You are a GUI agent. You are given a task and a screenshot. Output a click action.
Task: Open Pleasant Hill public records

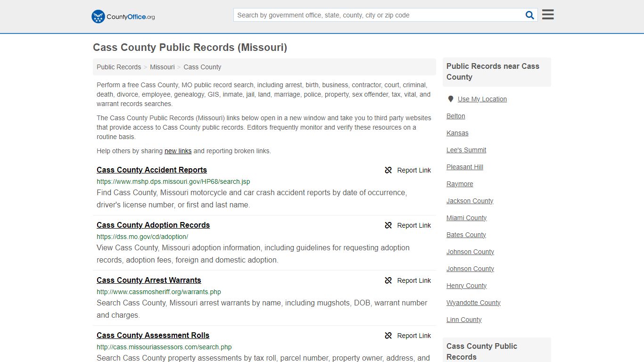tap(465, 167)
